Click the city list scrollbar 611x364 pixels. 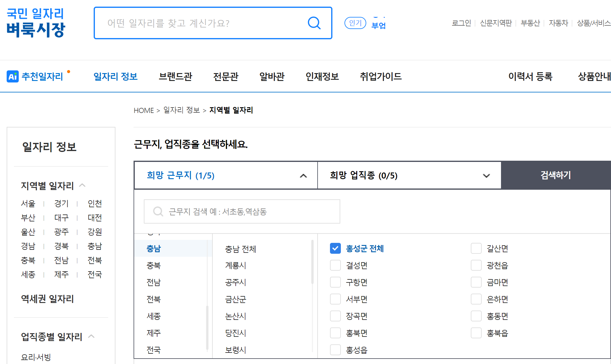(312, 262)
